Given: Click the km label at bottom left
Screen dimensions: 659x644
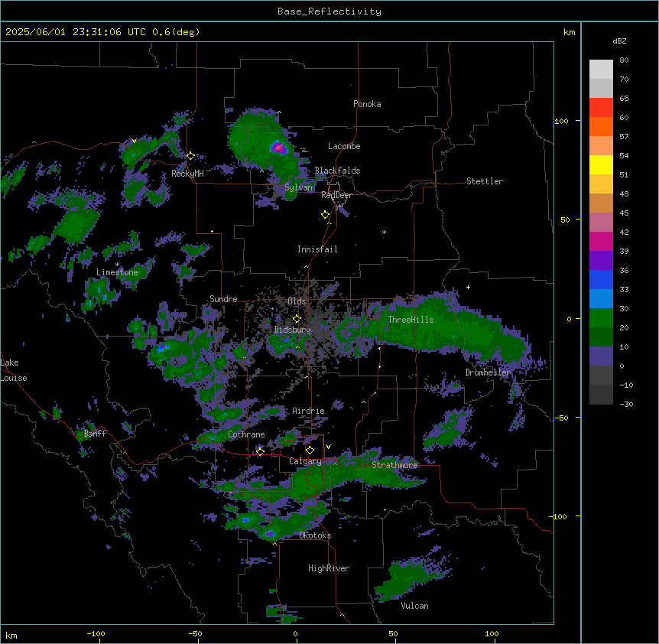Looking at the screenshot, I should 11,636.
